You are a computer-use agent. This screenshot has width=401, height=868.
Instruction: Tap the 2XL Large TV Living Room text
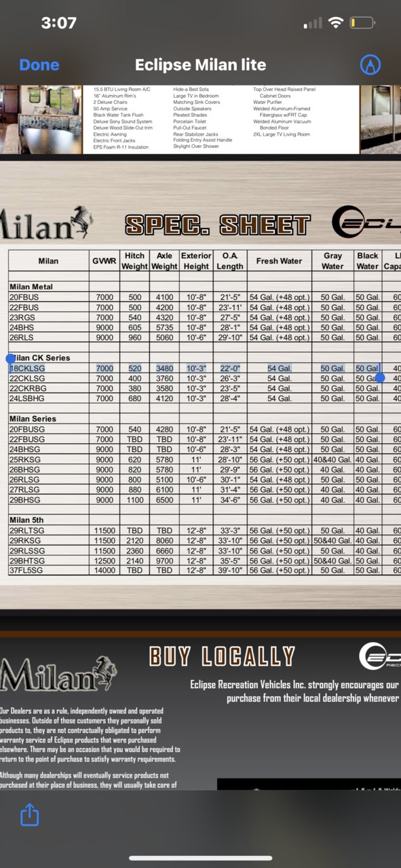(x=281, y=134)
